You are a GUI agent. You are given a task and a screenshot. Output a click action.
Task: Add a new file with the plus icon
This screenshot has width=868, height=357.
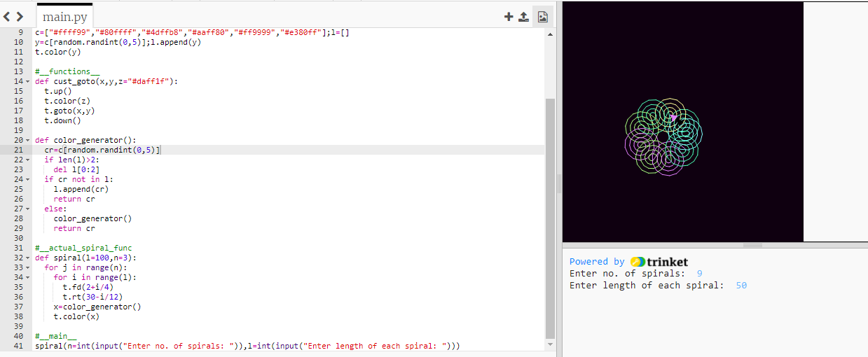point(509,17)
